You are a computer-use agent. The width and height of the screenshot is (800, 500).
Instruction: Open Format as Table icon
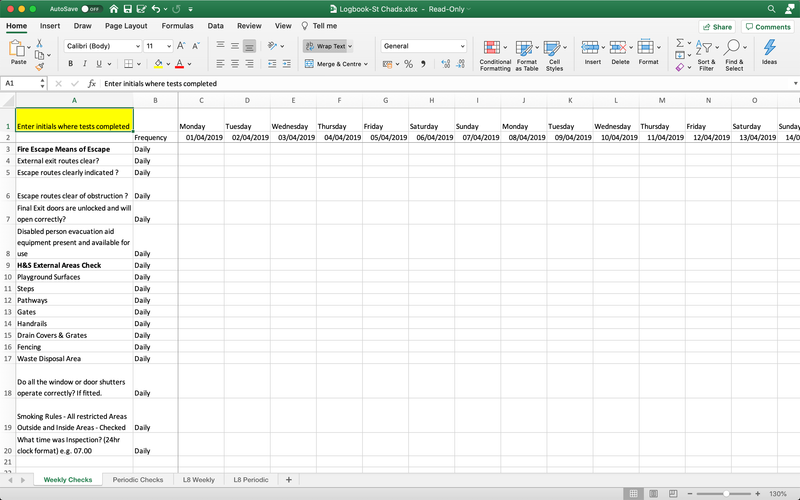point(523,48)
